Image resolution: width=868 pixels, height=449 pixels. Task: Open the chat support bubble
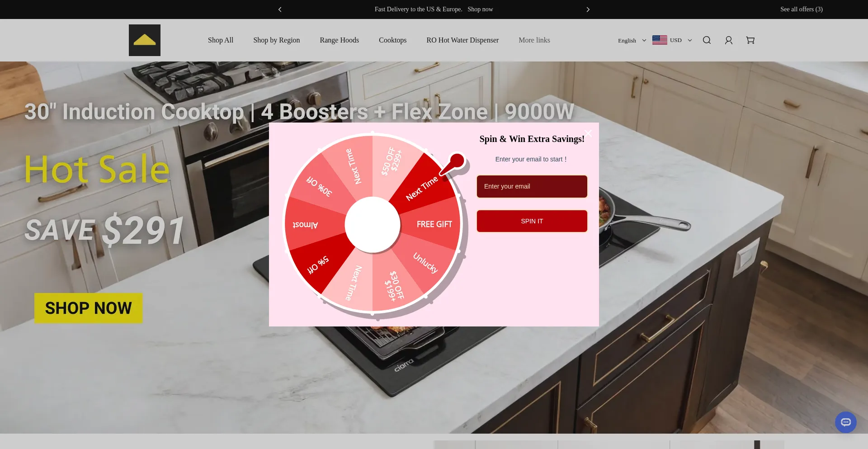coord(846,422)
